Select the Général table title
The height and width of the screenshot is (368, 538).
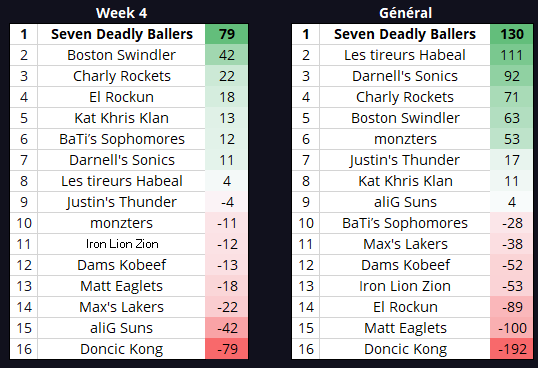[405, 13]
